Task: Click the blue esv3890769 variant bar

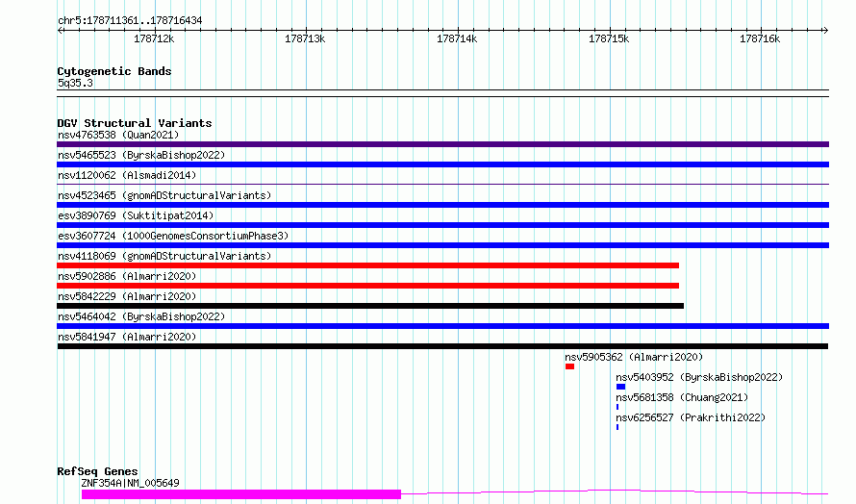Action: (x=442, y=225)
